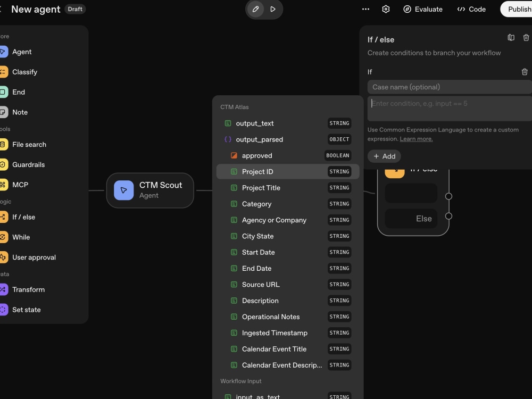Delete the If / else node with trash icon
532x399 pixels.
click(526, 37)
